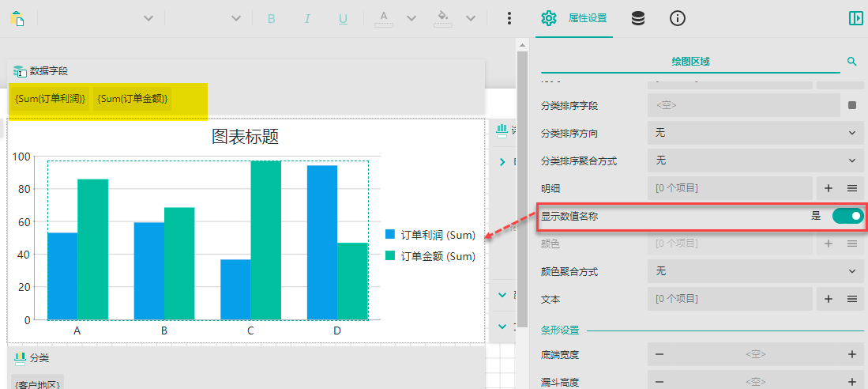Click the square button beside 分类排序字段
This screenshot has width=868, height=389.
pyautogui.click(x=852, y=104)
